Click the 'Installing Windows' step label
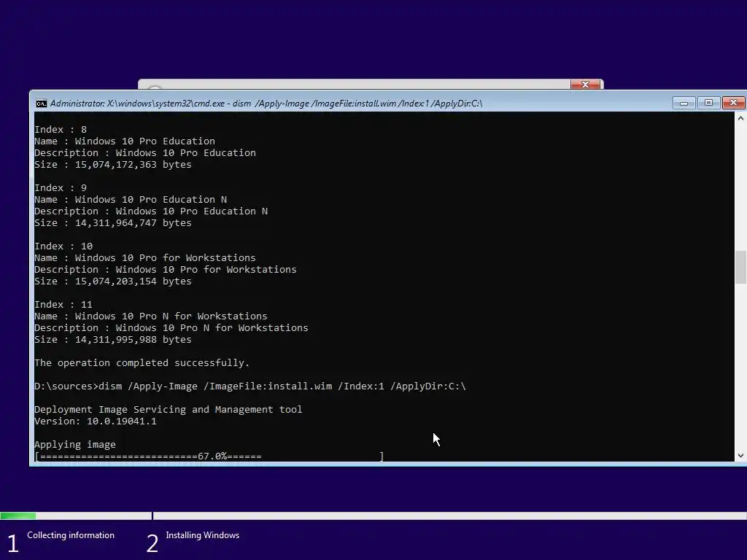Image resolution: width=747 pixels, height=560 pixels. click(x=203, y=534)
